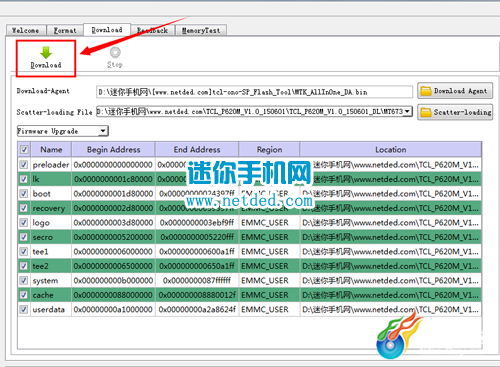Click the Download Agent folder button
This screenshot has height=367, width=500.
tap(455, 91)
